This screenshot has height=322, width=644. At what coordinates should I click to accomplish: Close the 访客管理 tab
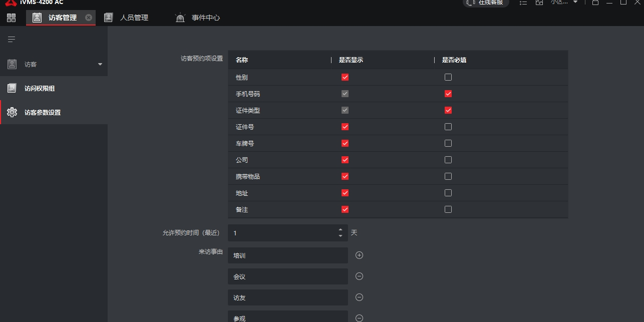[x=89, y=18]
